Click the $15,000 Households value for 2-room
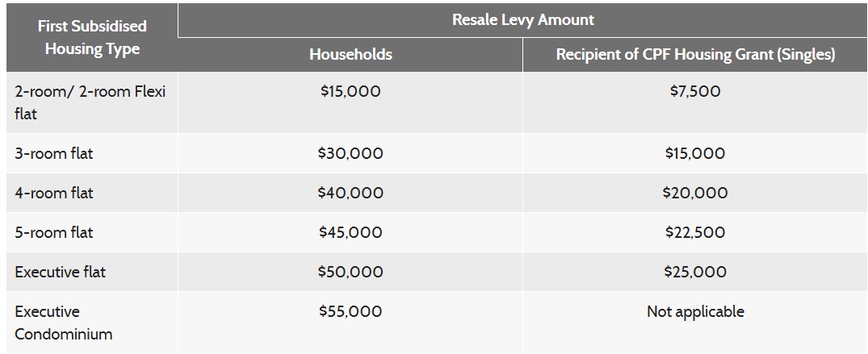This screenshot has width=868, height=354. point(350,91)
